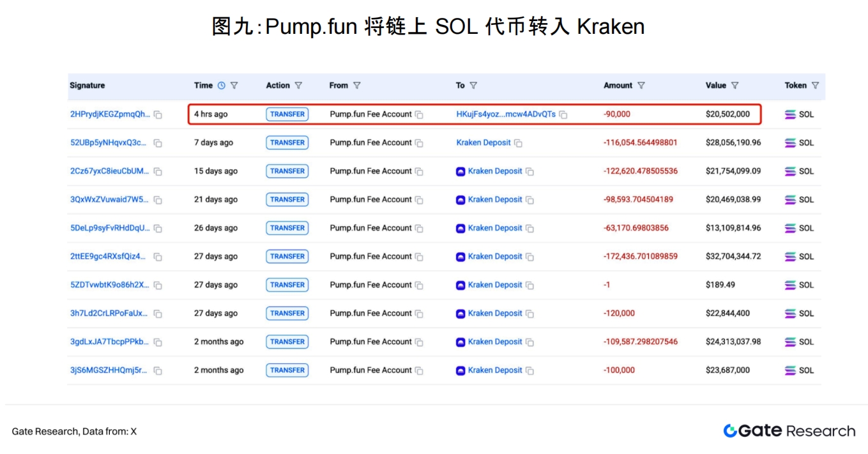Screen dimensions: 868x454
Task: Open Kraken Deposit link in 7 days ago row
Action: pyautogui.click(x=483, y=142)
